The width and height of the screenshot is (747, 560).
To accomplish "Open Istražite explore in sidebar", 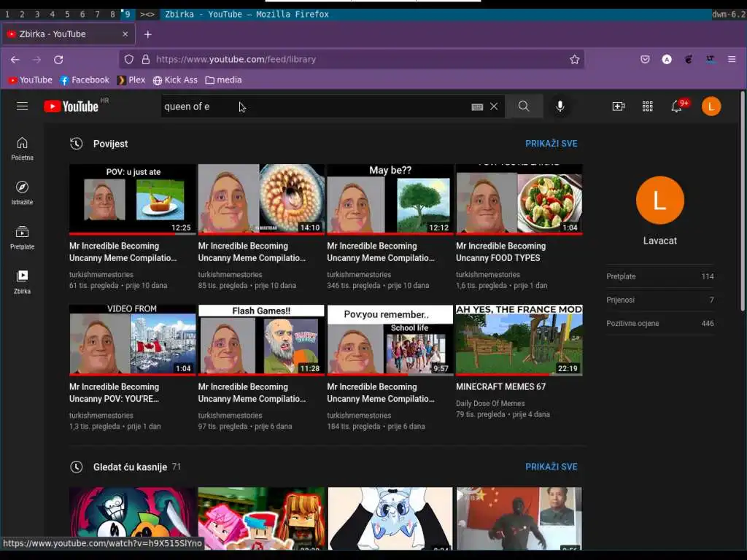I will (x=22, y=192).
